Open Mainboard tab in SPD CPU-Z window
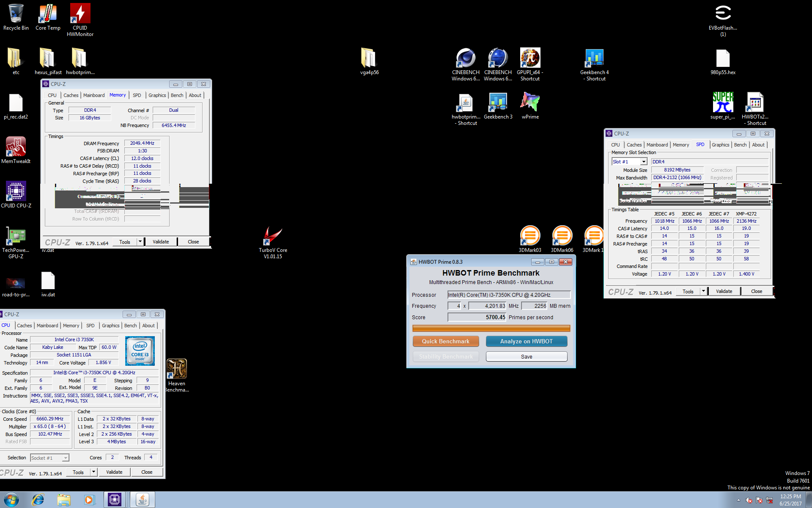The image size is (812, 508). [657, 145]
